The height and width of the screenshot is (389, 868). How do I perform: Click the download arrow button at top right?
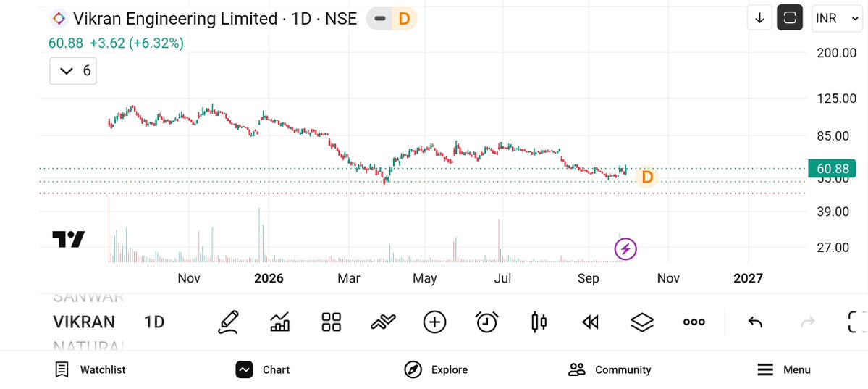coord(759,17)
